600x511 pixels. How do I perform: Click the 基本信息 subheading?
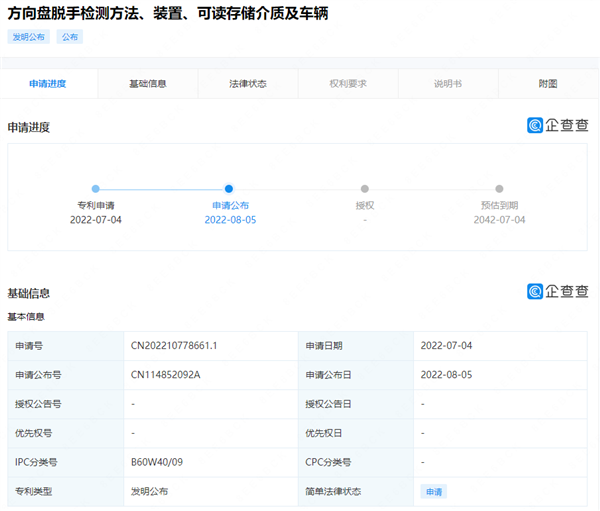pos(26,317)
